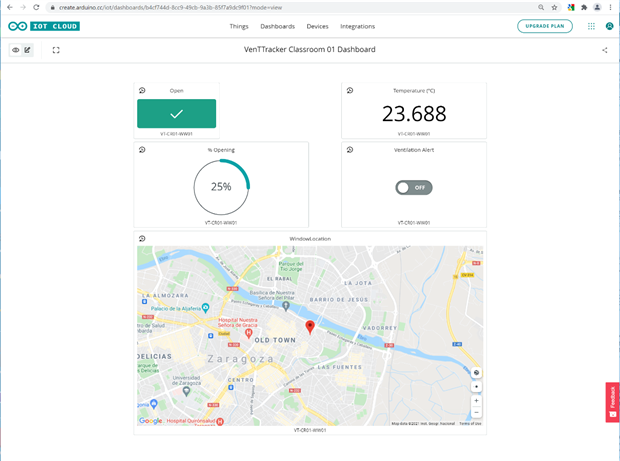
Task: Open history icon on Ventilation Alert widget
Action: [x=350, y=149]
